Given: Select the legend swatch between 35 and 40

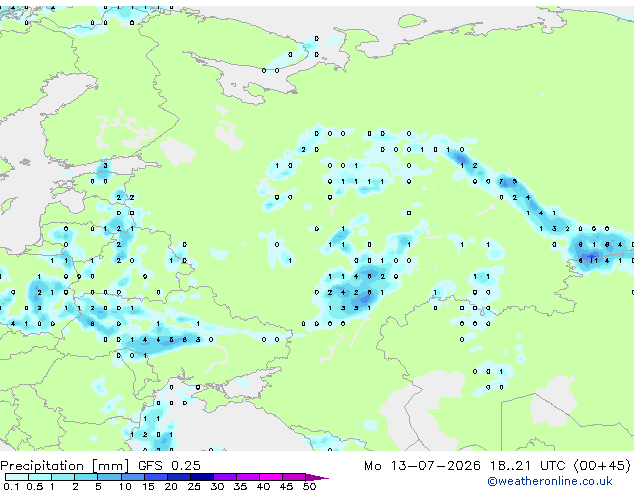Looking at the screenshot, I should click(x=248, y=477).
